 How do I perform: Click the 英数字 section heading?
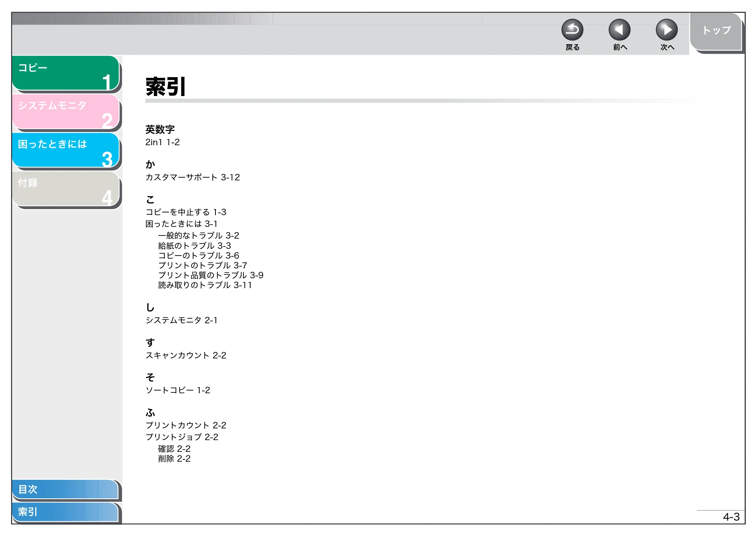[160, 129]
